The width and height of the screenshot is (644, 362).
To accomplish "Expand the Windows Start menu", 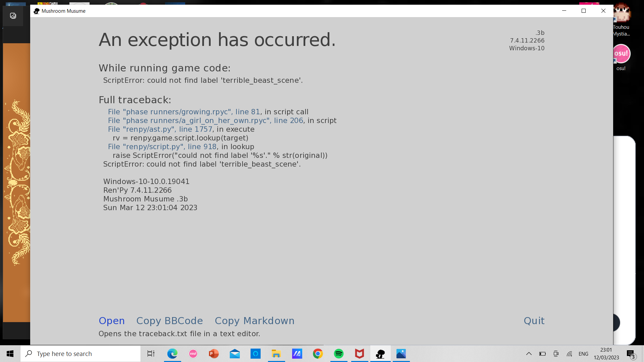I will tap(10, 353).
